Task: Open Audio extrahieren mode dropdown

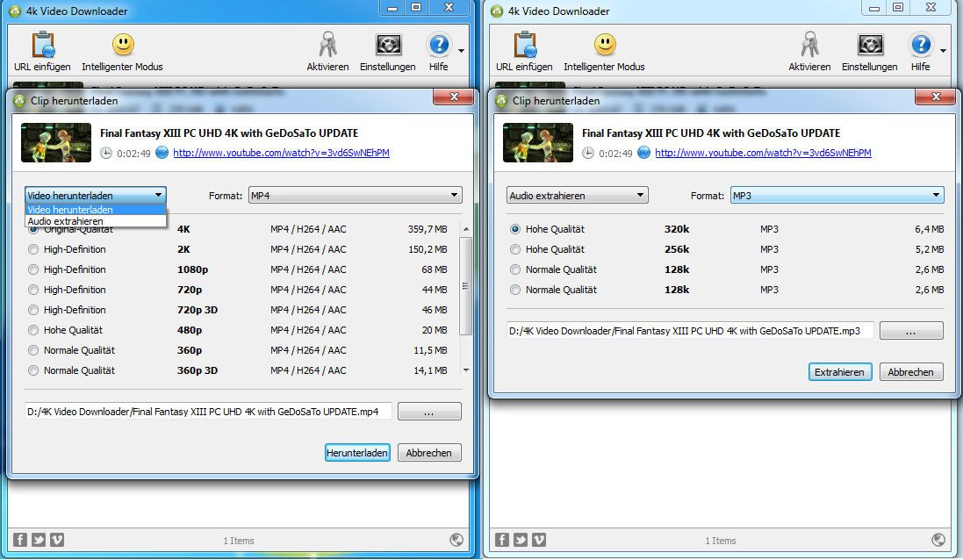Action: coord(578,195)
